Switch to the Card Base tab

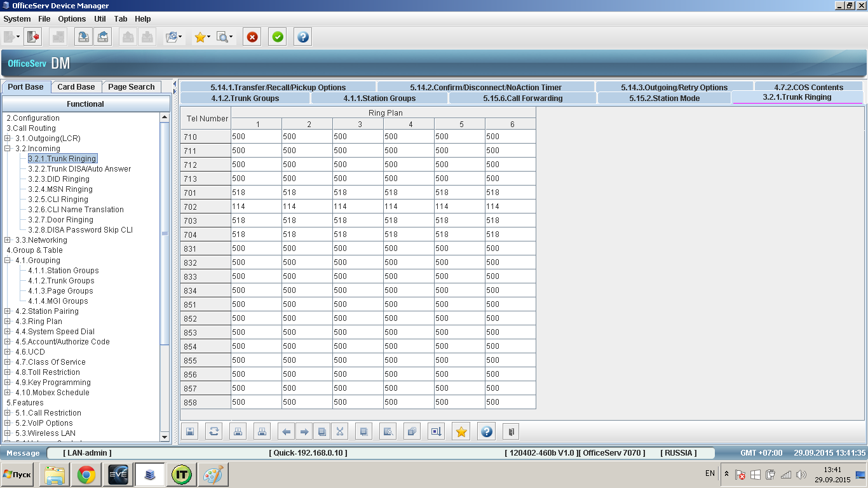[76, 87]
